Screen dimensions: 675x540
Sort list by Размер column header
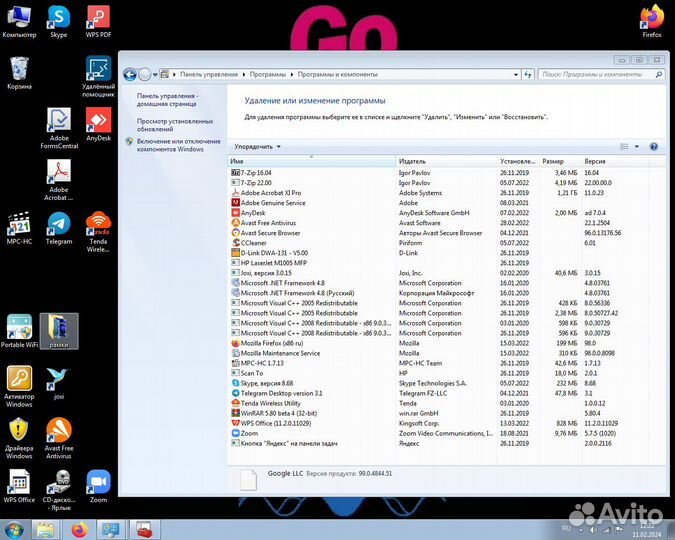pyautogui.click(x=560, y=161)
